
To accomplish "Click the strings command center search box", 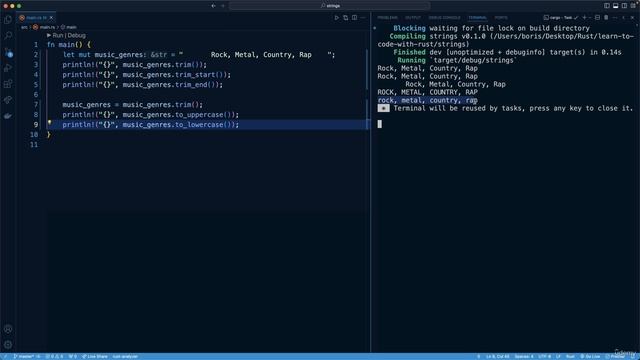I will [x=329, y=6].
